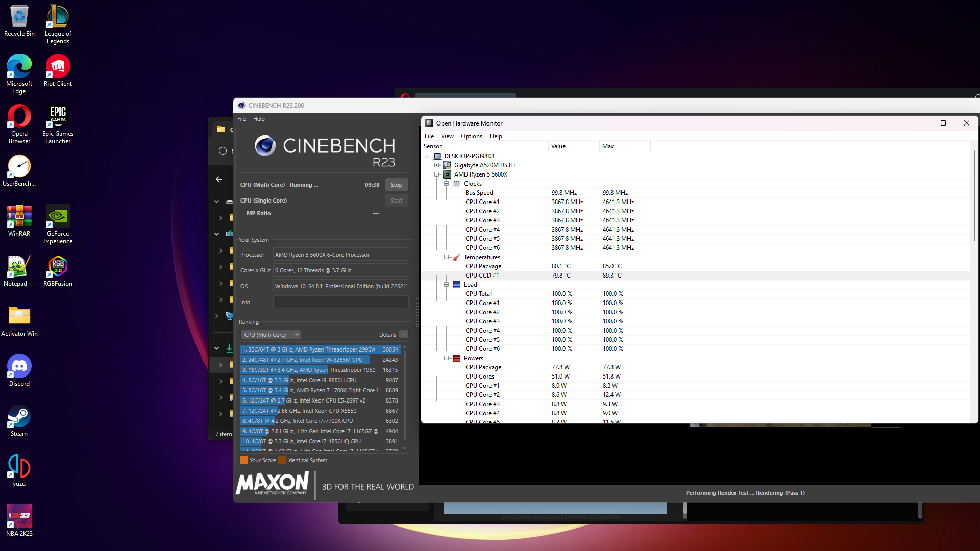Open UserBenchmark desktop icon
Viewport: 980px width, 551px height.
pos(19,170)
